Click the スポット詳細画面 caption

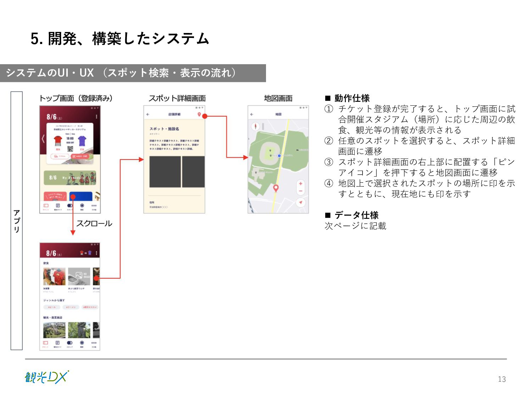[x=177, y=98]
